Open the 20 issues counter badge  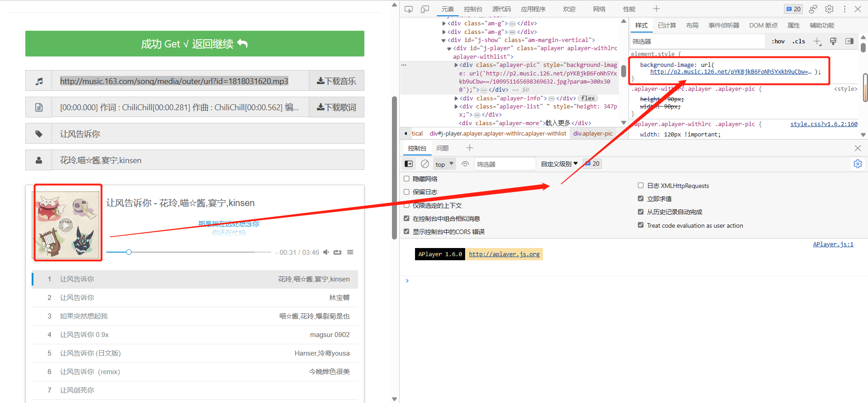pyautogui.click(x=793, y=9)
